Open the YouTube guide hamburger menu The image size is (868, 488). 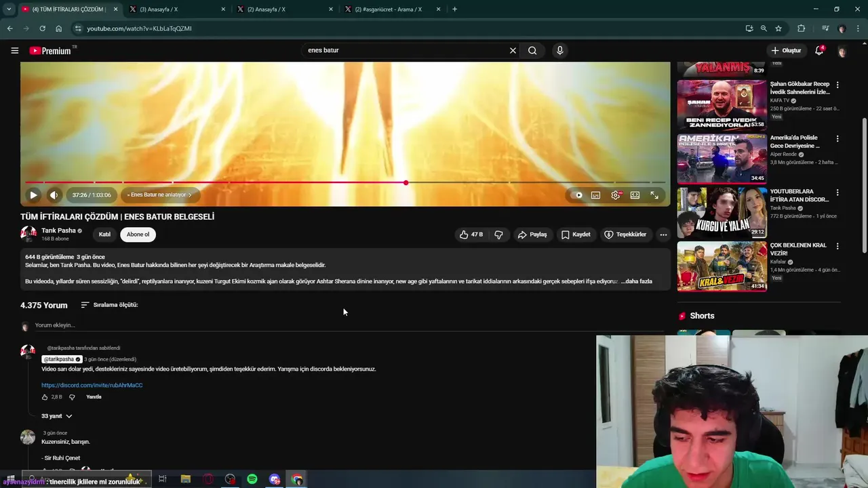pyautogui.click(x=14, y=50)
